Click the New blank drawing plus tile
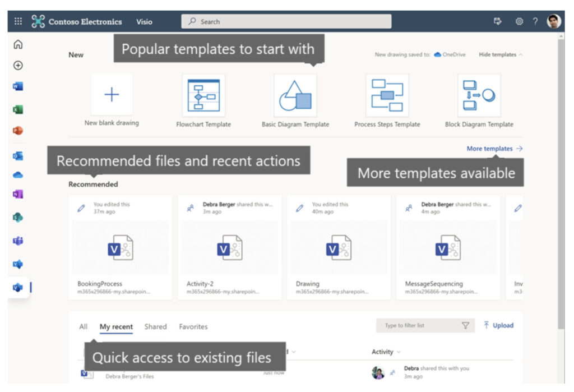This screenshot has height=392, width=574. [x=112, y=95]
